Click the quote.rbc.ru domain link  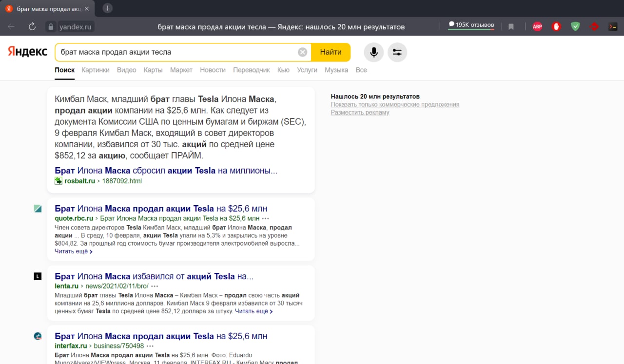(x=74, y=218)
